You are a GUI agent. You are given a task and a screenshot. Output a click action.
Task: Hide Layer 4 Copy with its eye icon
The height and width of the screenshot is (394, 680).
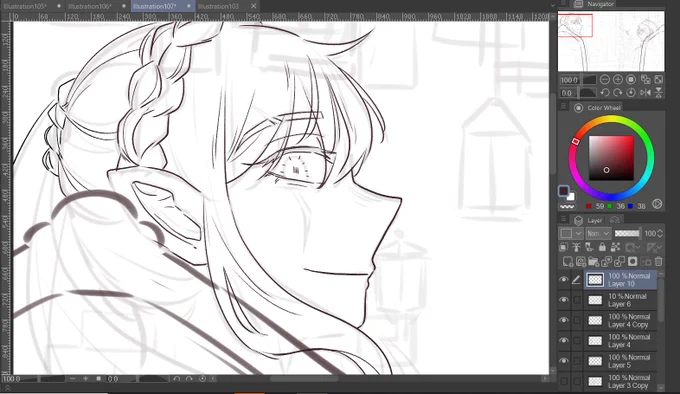(563, 320)
